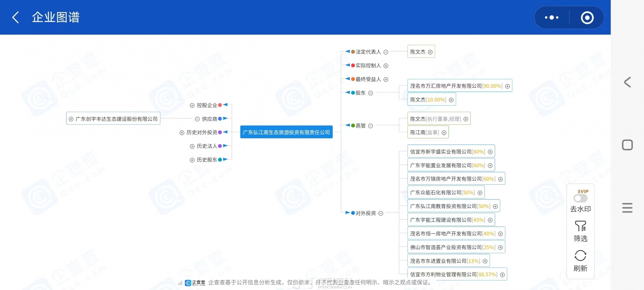Expand plus icon next to legal representative 陈文杰

[x=430, y=52]
